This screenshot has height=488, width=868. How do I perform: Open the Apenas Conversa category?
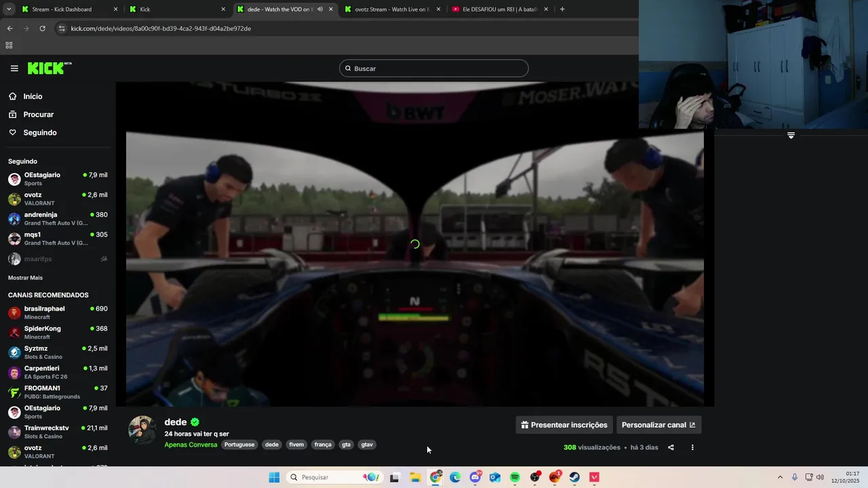pos(191,445)
